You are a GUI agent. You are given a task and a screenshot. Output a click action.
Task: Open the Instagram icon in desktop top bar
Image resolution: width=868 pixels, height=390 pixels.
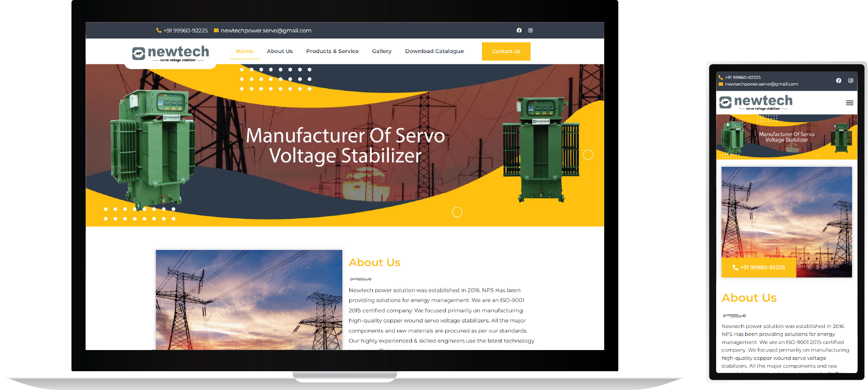coord(530,31)
